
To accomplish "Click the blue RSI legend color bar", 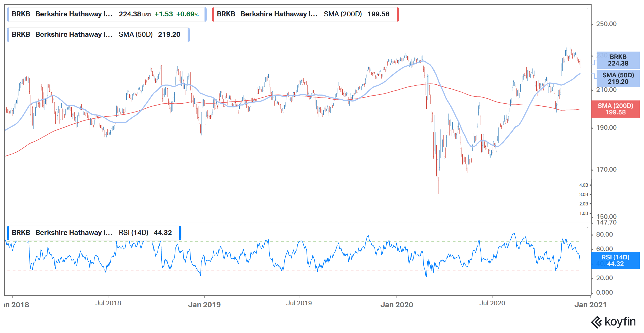I will tap(8, 233).
